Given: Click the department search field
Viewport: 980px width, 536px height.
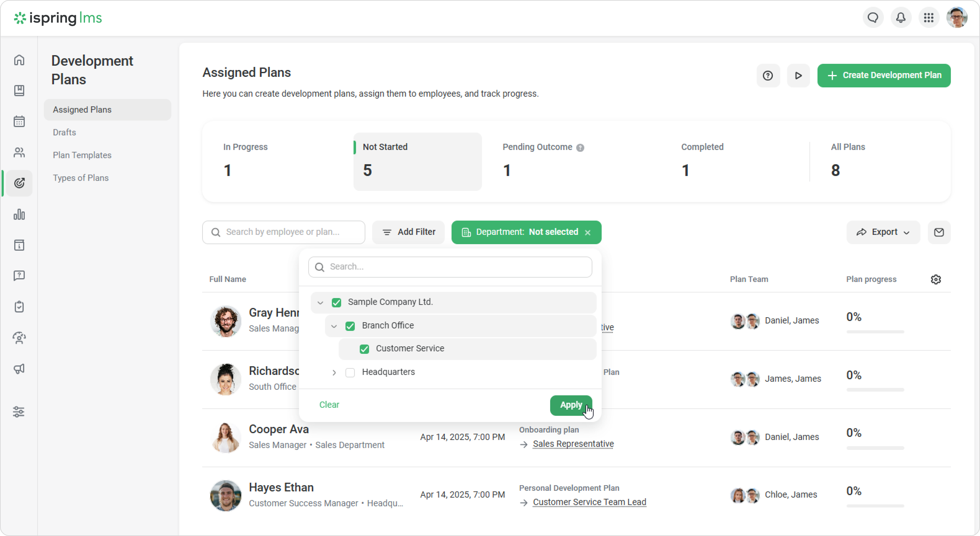Looking at the screenshot, I should pyautogui.click(x=450, y=267).
